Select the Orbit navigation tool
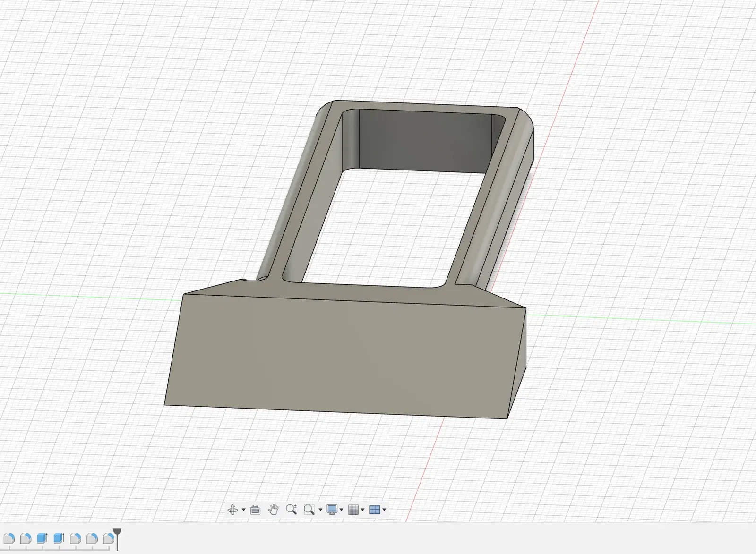Viewport: 756px width, 554px height. click(x=232, y=510)
